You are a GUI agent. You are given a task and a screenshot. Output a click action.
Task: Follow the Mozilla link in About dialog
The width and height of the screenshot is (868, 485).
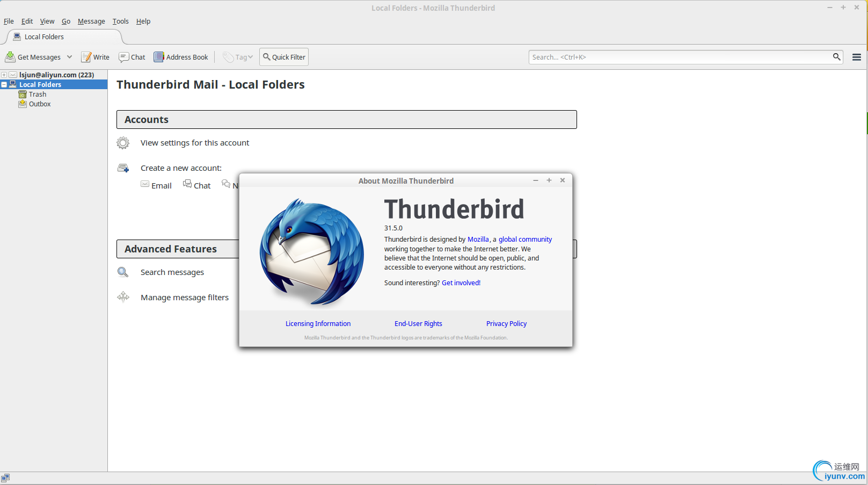478,240
